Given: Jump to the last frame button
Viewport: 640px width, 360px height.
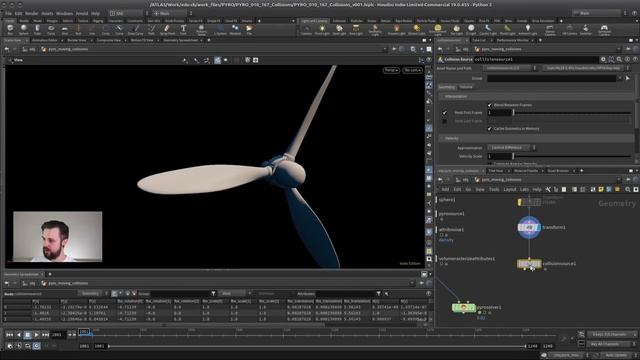Looking at the screenshot, I should coord(45,335).
